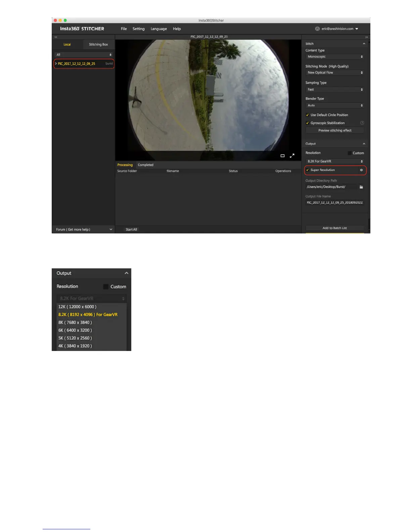The width and height of the screenshot is (411, 532).
Task: Open the Setting menu
Action: (x=139, y=29)
